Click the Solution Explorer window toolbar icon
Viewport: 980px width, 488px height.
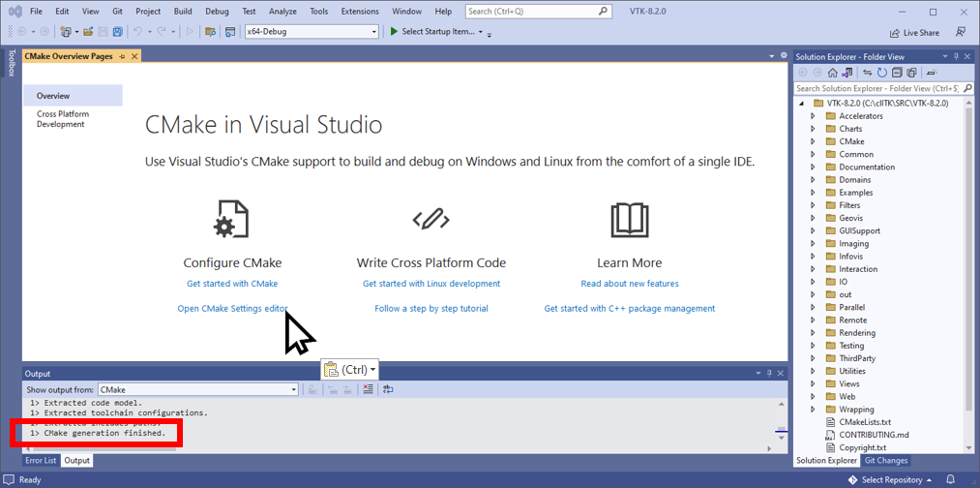[x=230, y=31]
